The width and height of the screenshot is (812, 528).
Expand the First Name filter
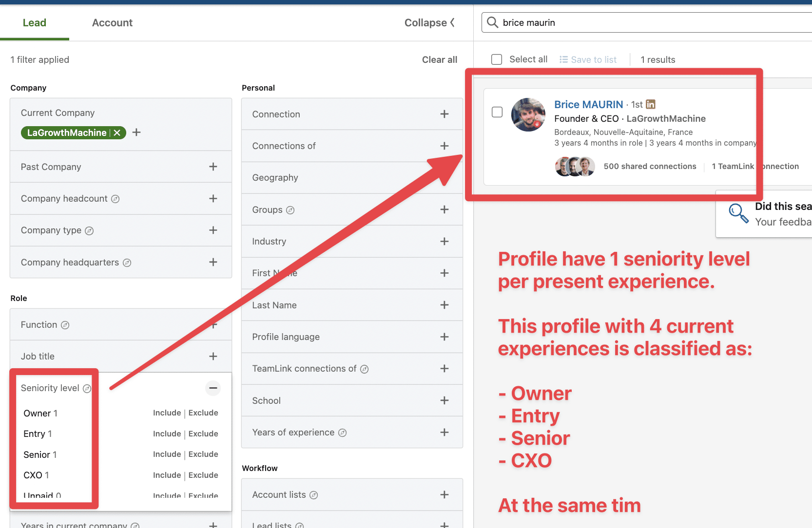tap(445, 273)
